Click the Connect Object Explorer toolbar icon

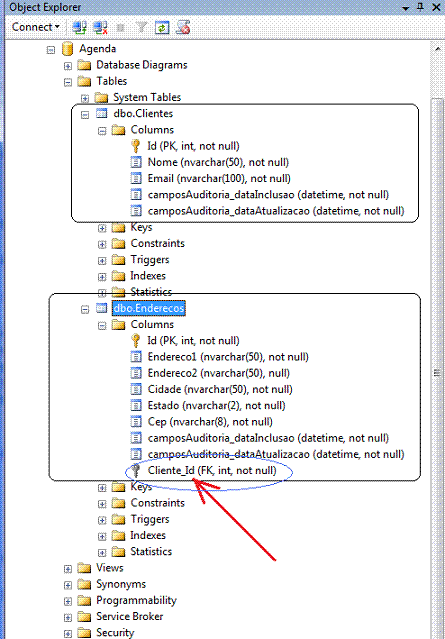click(x=77, y=27)
